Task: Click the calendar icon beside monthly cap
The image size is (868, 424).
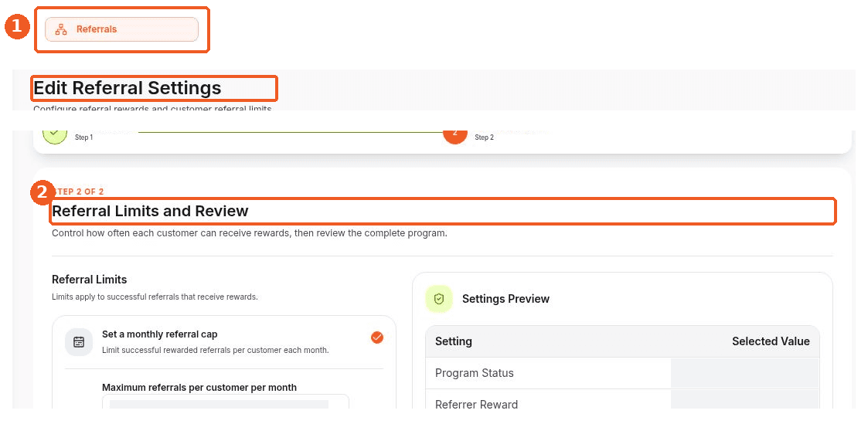Action: click(x=79, y=341)
